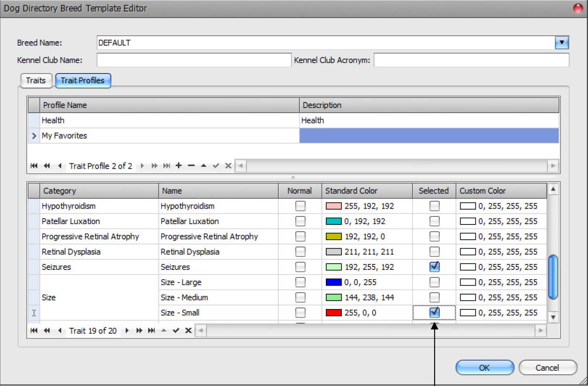Switch to the Traits tab
This screenshot has width=588, height=386.
point(36,80)
